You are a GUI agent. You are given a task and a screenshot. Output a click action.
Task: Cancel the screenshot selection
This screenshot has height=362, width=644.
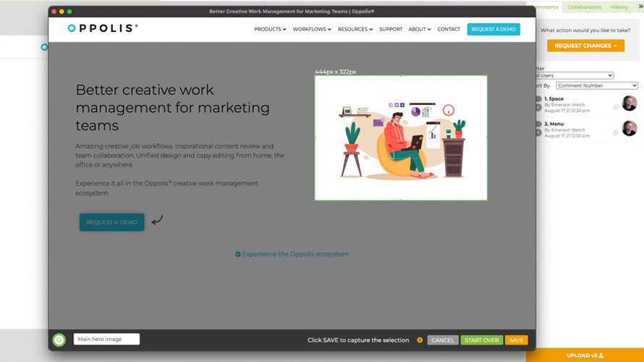click(442, 340)
